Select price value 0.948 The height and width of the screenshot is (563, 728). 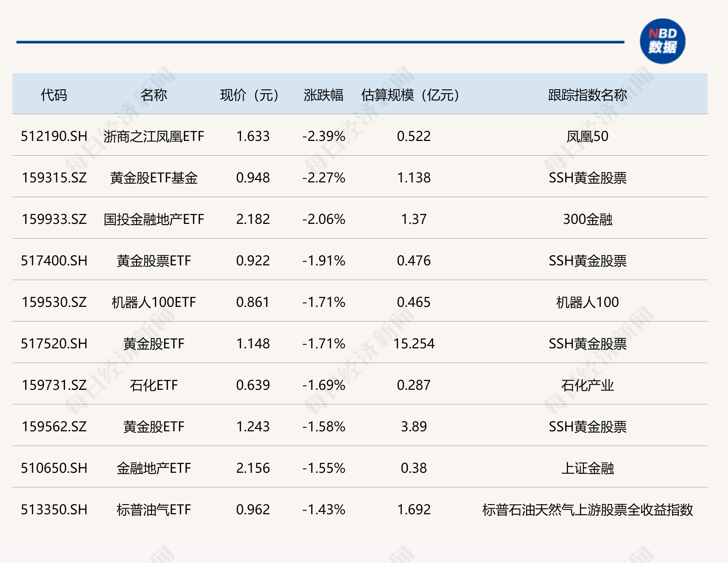253,178
